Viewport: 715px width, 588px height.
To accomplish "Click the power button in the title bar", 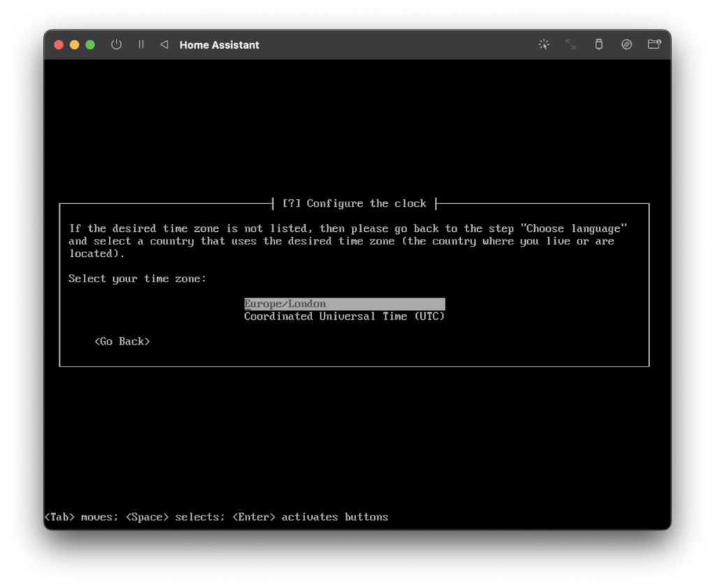I will tap(117, 45).
